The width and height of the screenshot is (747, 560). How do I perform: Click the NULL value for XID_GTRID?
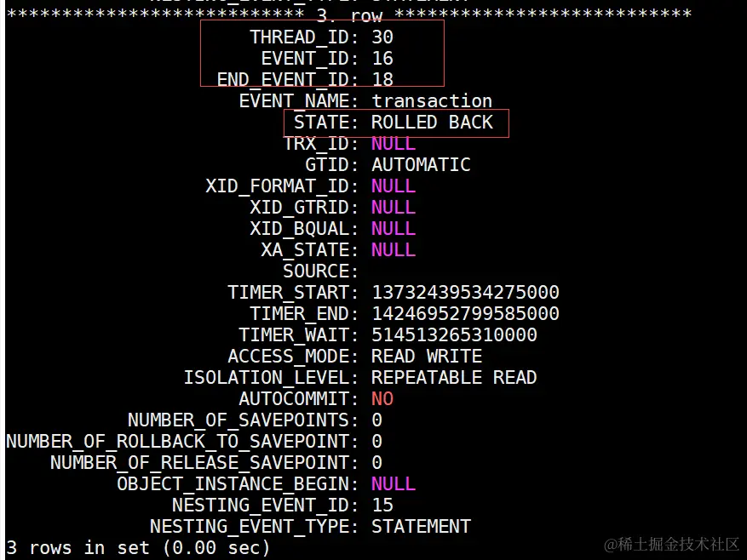393,207
